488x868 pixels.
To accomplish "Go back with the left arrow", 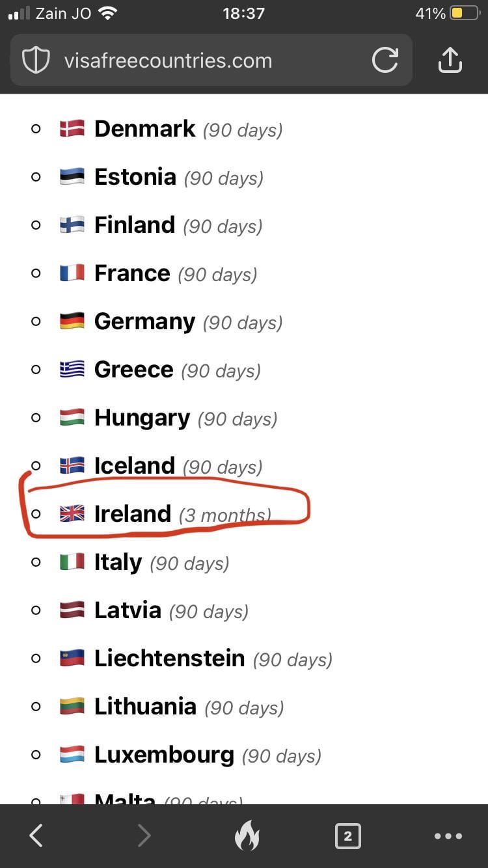I will point(36,835).
